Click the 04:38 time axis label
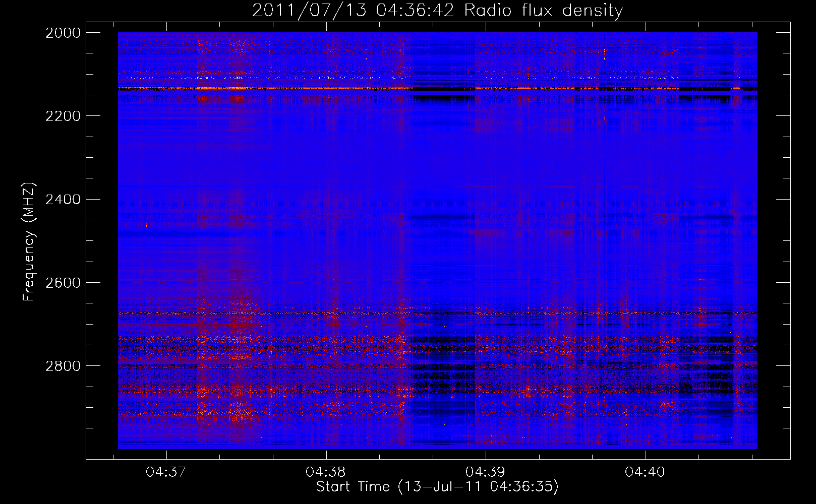This screenshot has width=816, height=504. tap(326, 472)
